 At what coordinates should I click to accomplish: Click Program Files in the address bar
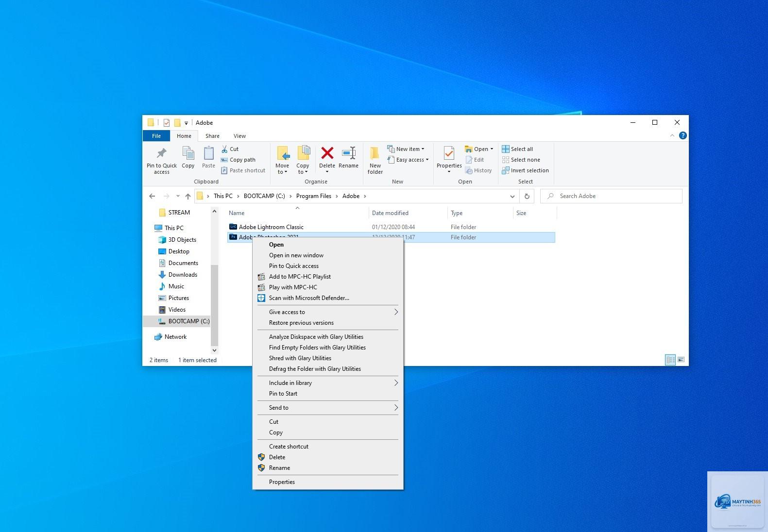click(x=313, y=196)
